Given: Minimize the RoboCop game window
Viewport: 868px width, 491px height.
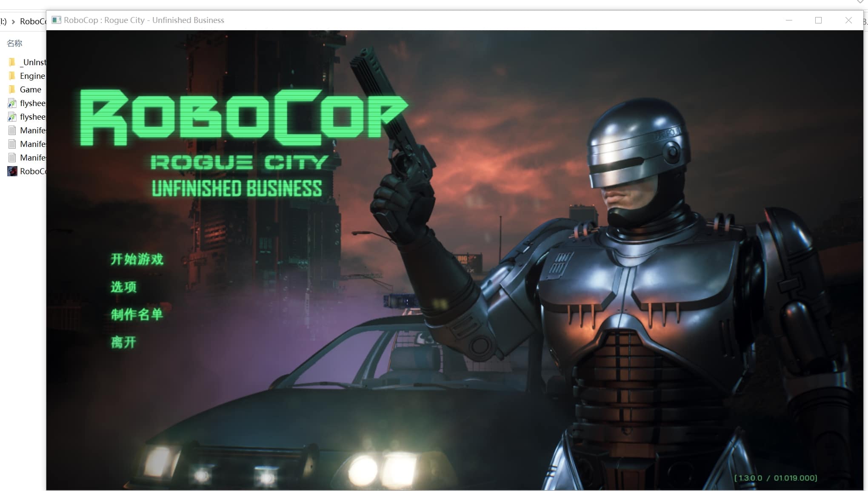Looking at the screenshot, I should pyautogui.click(x=789, y=20).
